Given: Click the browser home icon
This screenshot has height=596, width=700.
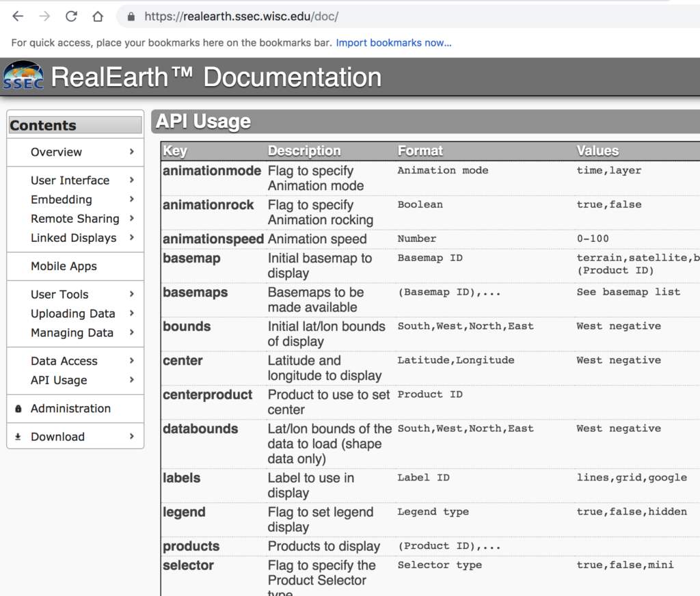Looking at the screenshot, I should [x=98, y=16].
